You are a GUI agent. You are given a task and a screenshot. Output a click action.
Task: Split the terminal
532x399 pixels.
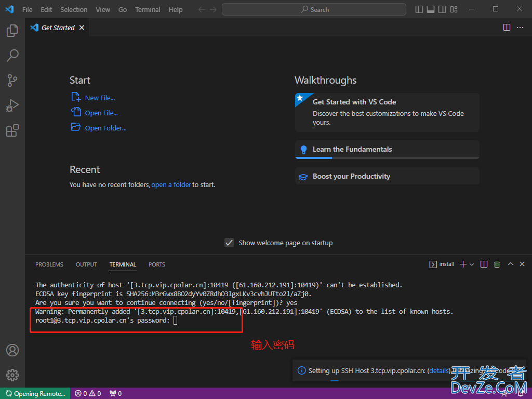pyautogui.click(x=484, y=264)
